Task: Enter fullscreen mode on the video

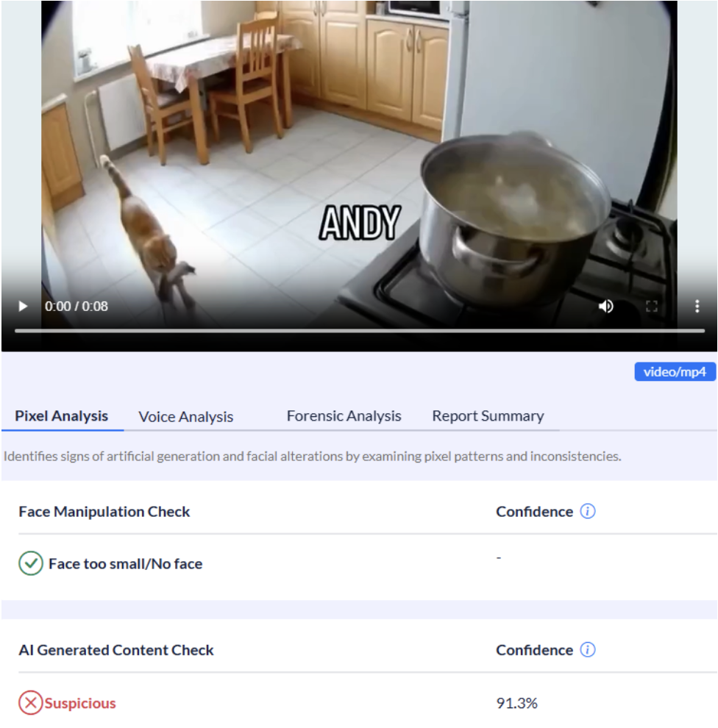Action: pyautogui.click(x=652, y=307)
